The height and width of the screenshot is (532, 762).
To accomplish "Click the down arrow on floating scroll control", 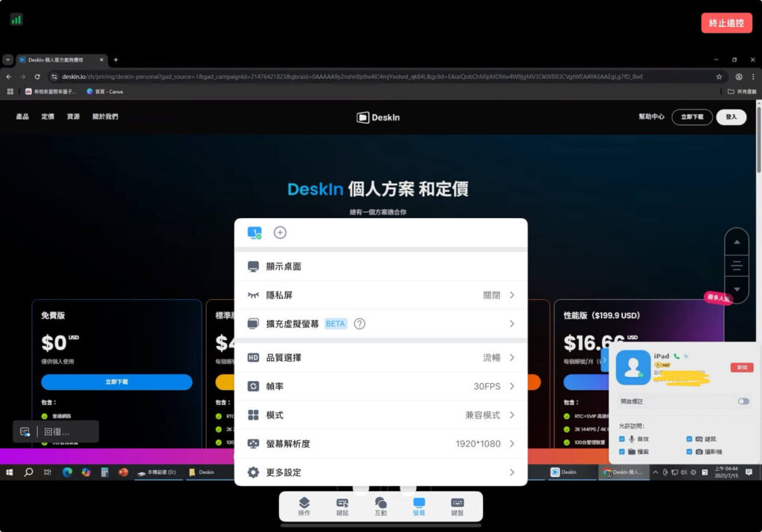I will coord(737,289).
